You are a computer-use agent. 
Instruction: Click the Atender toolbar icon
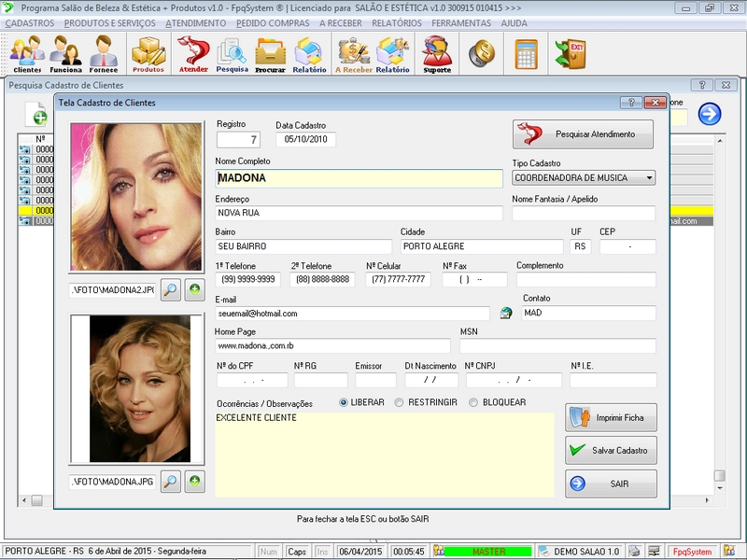click(193, 54)
